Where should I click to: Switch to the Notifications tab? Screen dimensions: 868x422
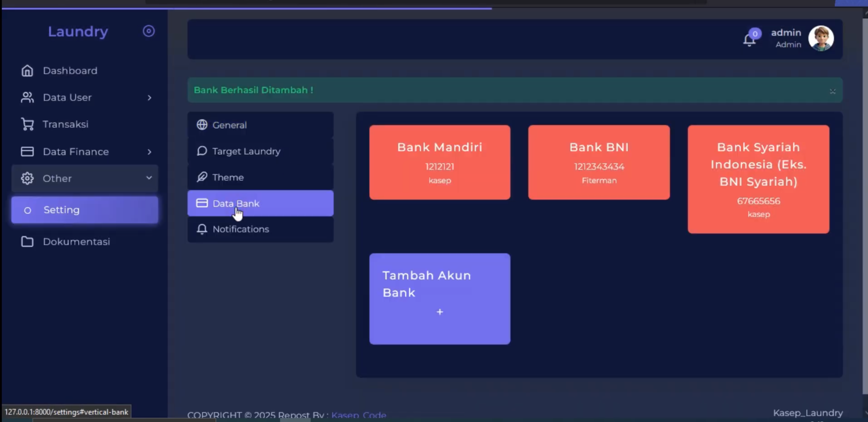tap(260, 229)
